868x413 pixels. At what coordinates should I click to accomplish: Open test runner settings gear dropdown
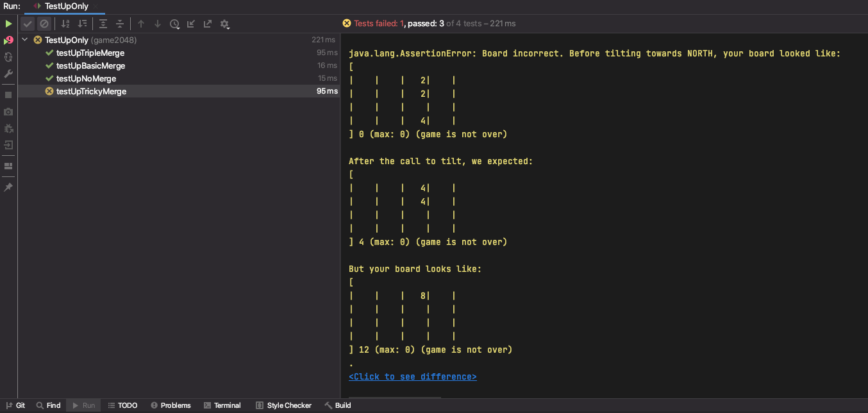point(225,24)
